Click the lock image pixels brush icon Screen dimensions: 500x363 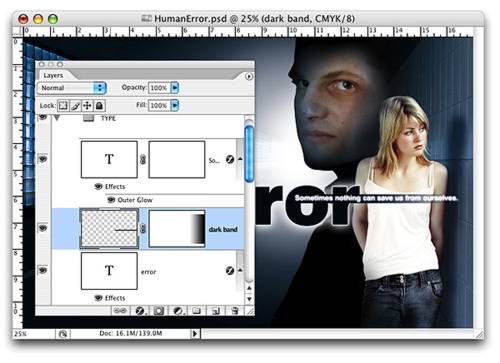point(76,106)
